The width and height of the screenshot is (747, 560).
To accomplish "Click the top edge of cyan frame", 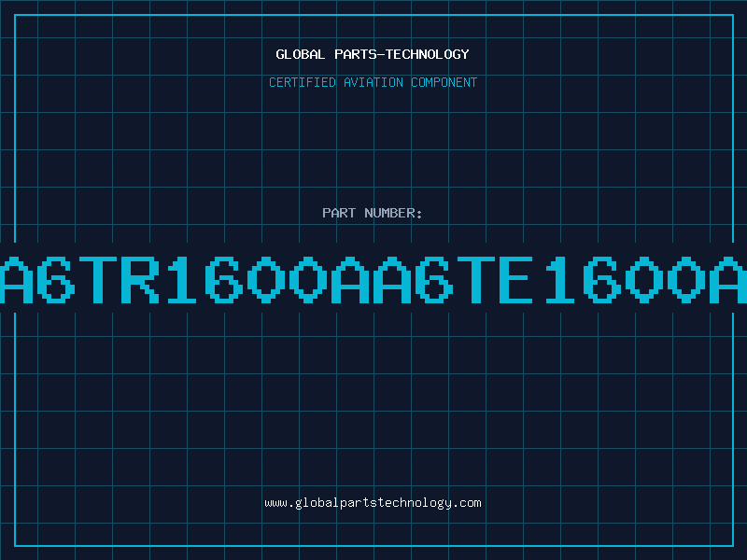I will tap(374, 15).
